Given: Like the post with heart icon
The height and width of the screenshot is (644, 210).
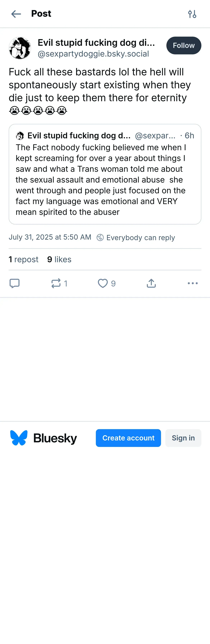Looking at the screenshot, I should point(103,283).
